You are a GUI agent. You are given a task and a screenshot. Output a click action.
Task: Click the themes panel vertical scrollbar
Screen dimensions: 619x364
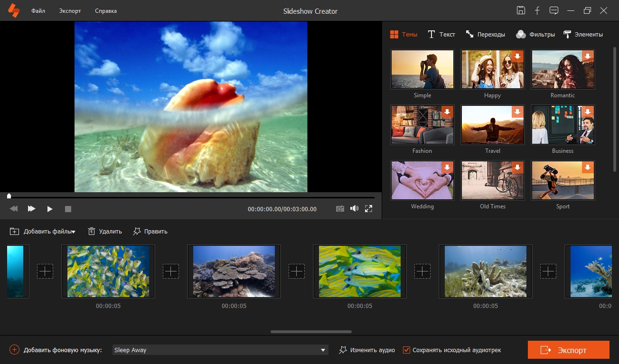point(615,109)
